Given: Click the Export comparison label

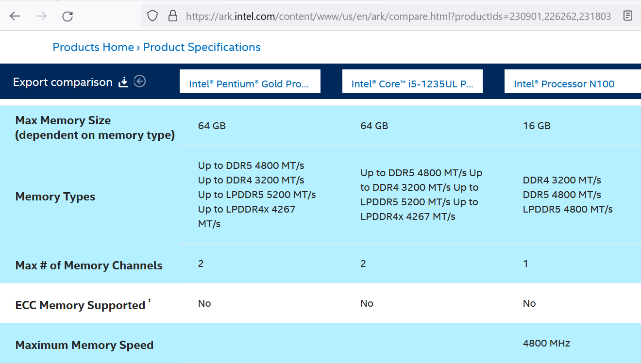Looking at the screenshot, I should [x=63, y=82].
